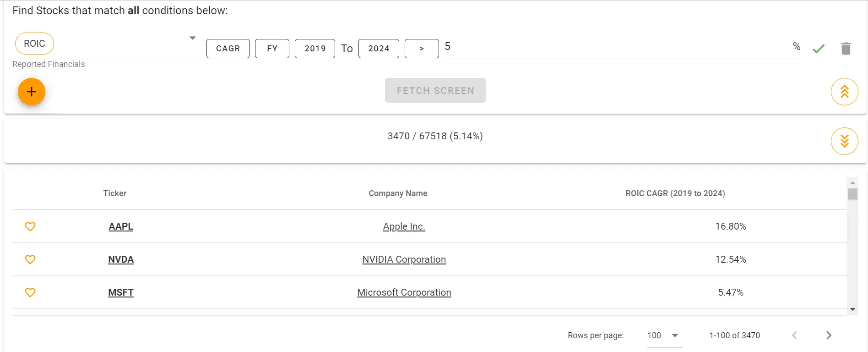Click the FY period button

point(272,49)
